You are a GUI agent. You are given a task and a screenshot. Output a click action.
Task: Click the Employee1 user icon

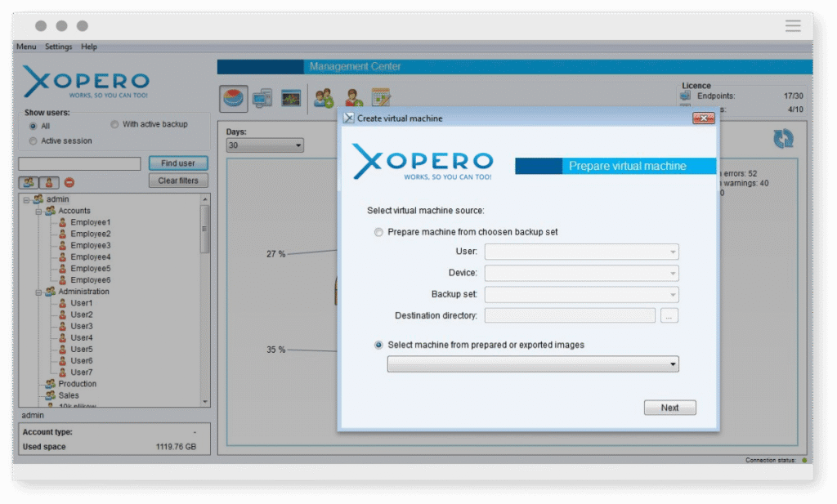62,222
